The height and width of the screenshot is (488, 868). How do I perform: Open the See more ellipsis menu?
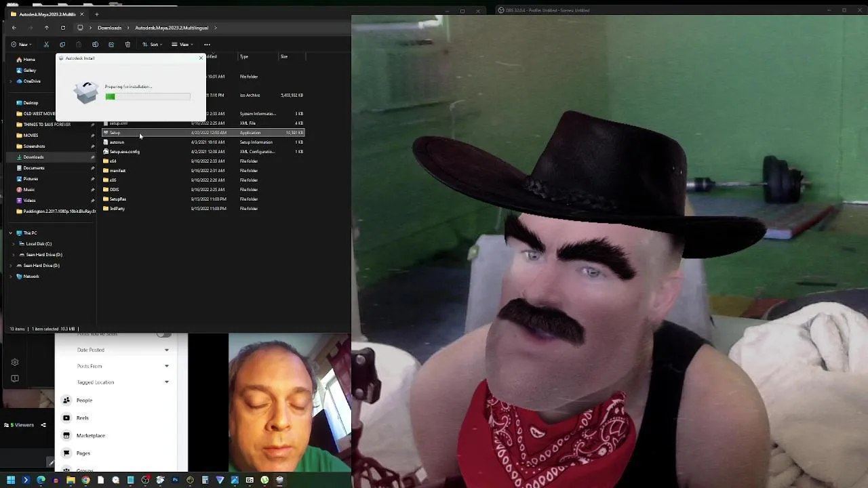[x=207, y=45]
